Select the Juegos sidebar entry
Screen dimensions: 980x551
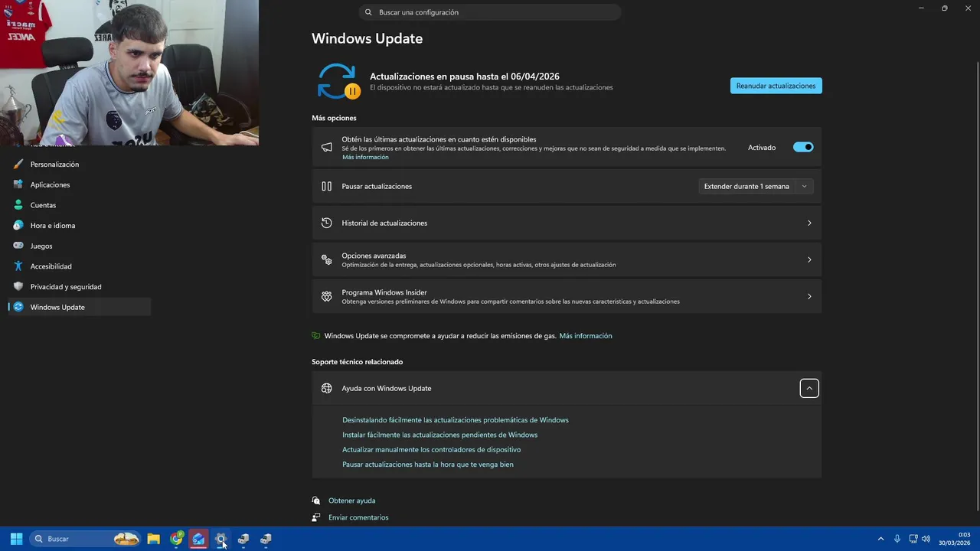point(80,246)
